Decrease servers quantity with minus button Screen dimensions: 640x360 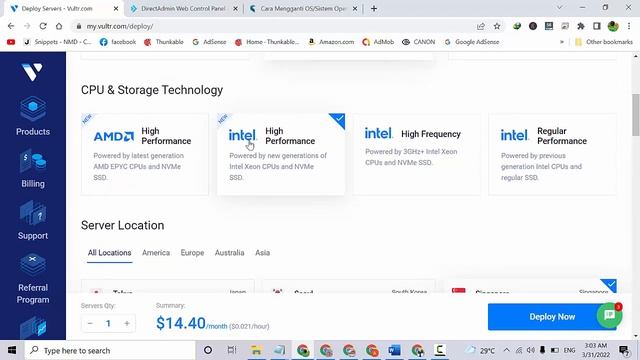[x=90, y=323]
